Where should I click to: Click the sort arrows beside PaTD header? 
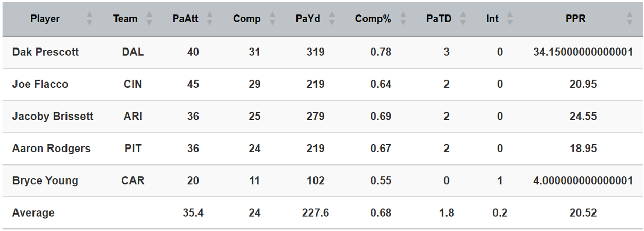(463, 19)
